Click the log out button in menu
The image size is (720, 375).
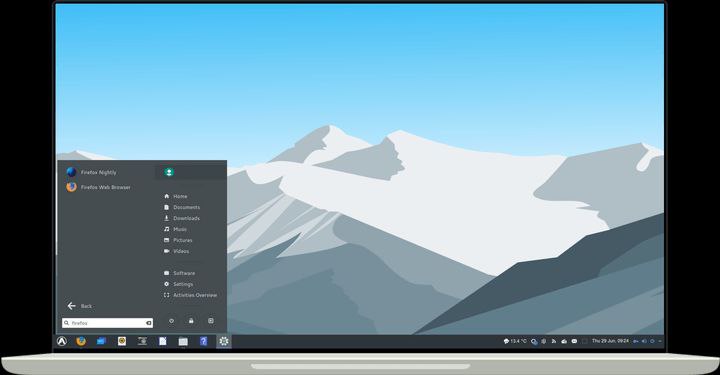point(211,321)
